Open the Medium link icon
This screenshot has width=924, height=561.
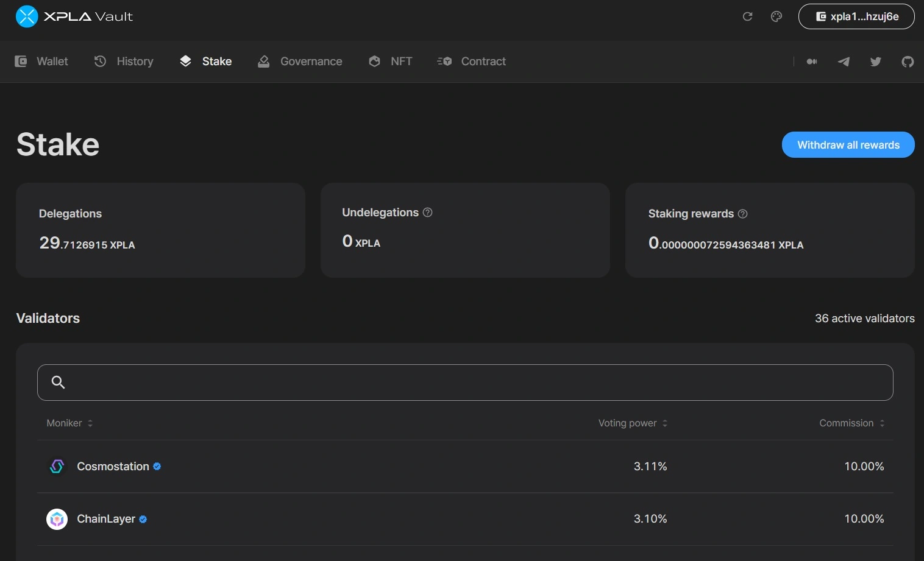pos(812,62)
